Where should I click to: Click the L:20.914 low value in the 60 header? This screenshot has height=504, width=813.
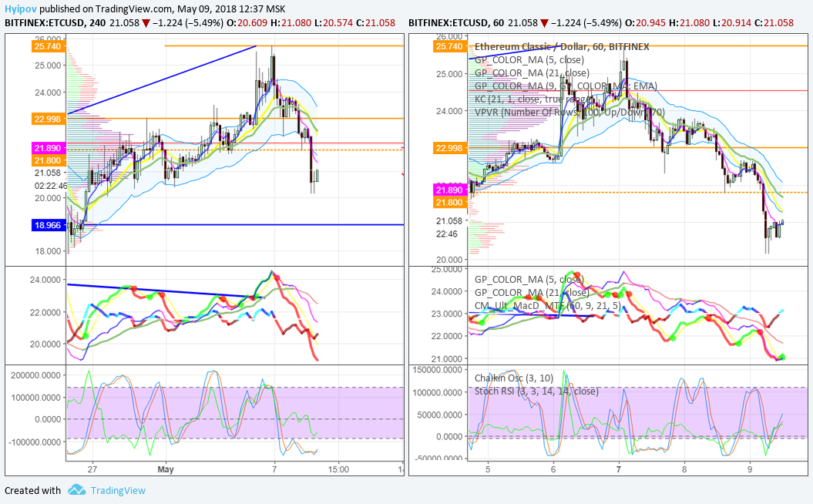731,23
